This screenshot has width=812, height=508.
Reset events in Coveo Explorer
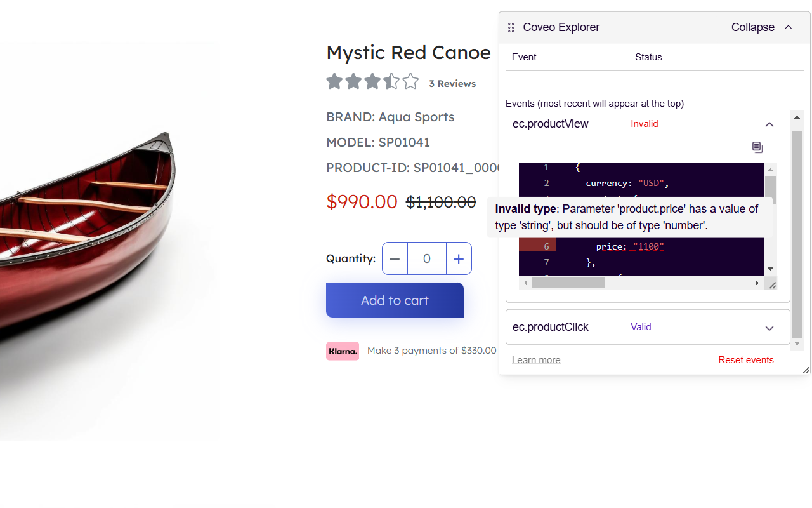pos(745,360)
